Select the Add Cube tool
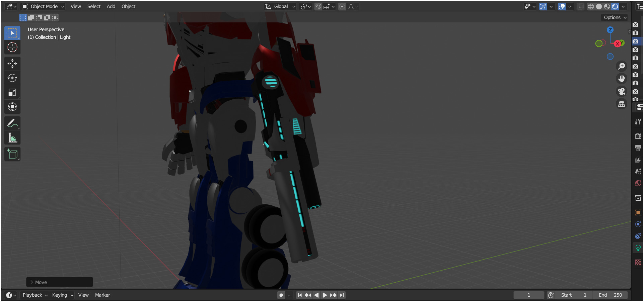 pyautogui.click(x=12, y=154)
